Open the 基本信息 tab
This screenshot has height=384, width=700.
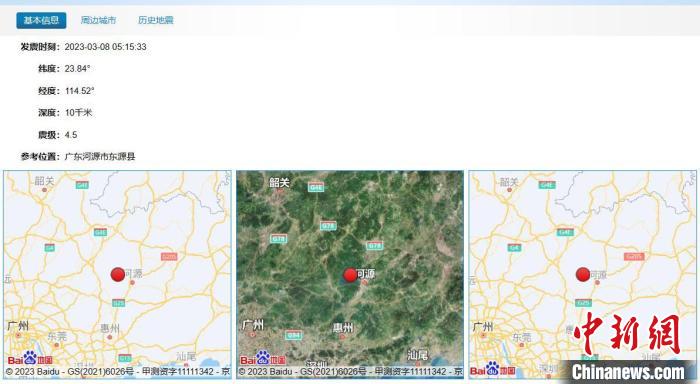point(41,20)
